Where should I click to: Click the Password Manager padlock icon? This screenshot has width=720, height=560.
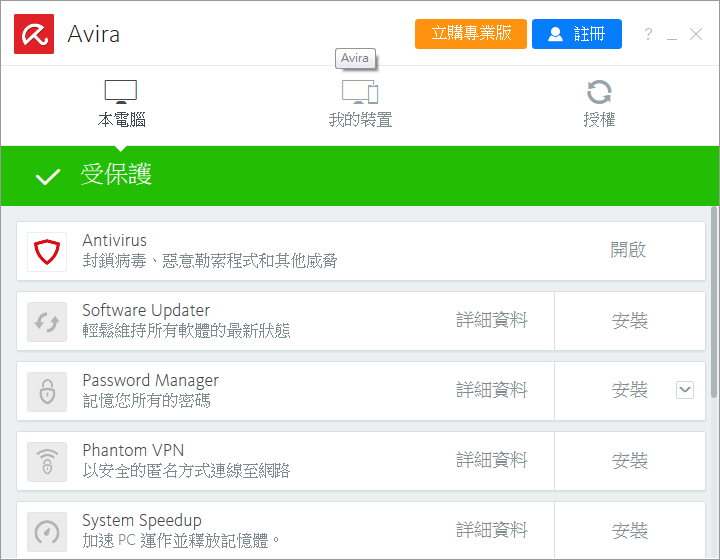point(47,392)
